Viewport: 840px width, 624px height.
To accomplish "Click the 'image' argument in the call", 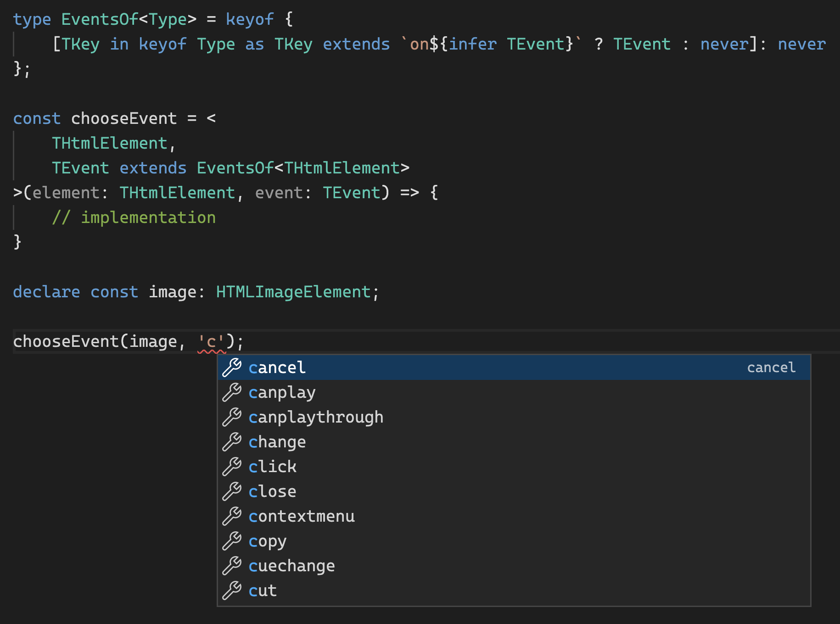I will 153,342.
